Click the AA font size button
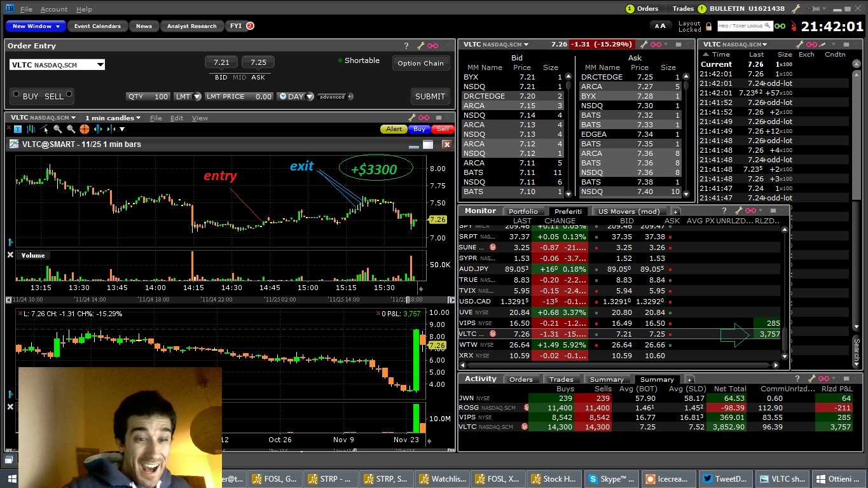The height and width of the screenshot is (488, 868). [661, 26]
